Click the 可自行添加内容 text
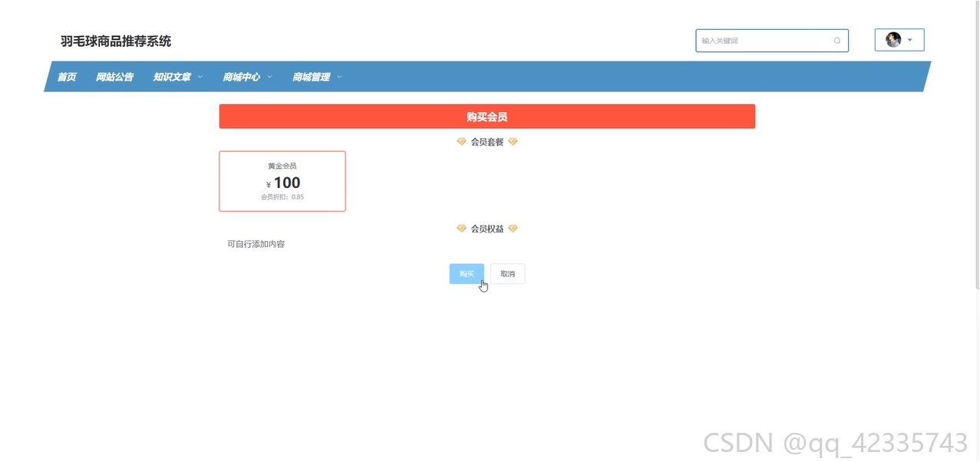The height and width of the screenshot is (462, 980). pyautogui.click(x=256, y=244)
